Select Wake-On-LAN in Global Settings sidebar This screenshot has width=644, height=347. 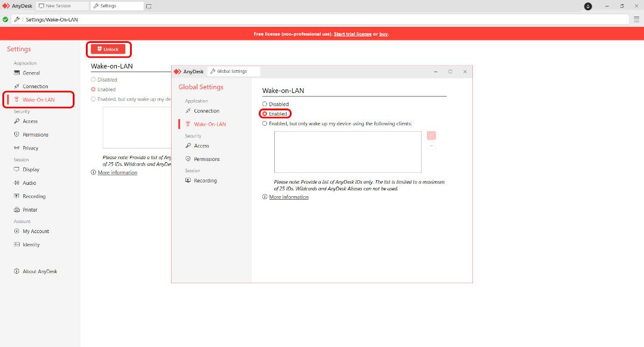210,124
